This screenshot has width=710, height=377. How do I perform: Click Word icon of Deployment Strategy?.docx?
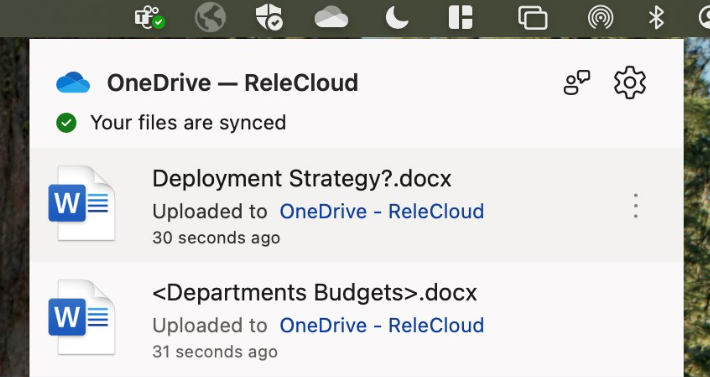[x=82, y=203]
